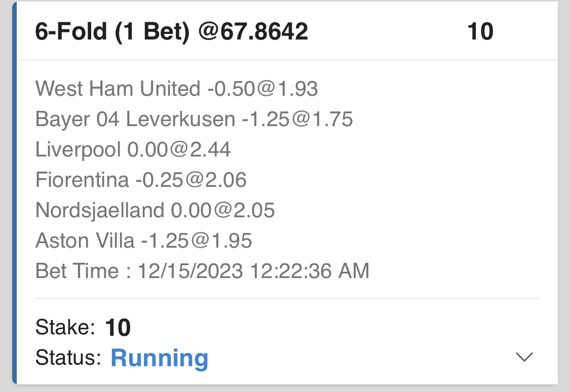570x392 pixels.
Task: Select the West Ham United team name
Action: tap(118, 89)
